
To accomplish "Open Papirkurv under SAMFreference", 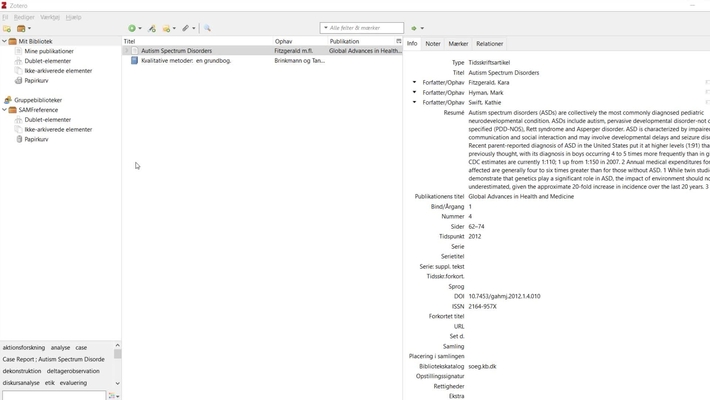I will pyautogui.click(x=36, y=140).
